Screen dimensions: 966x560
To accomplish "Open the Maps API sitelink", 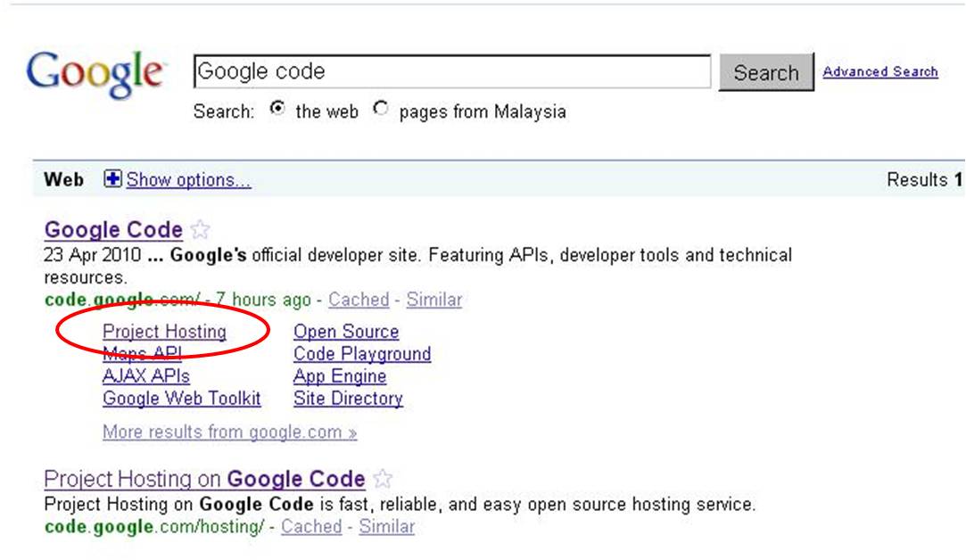I will click(x=143, y=354).
